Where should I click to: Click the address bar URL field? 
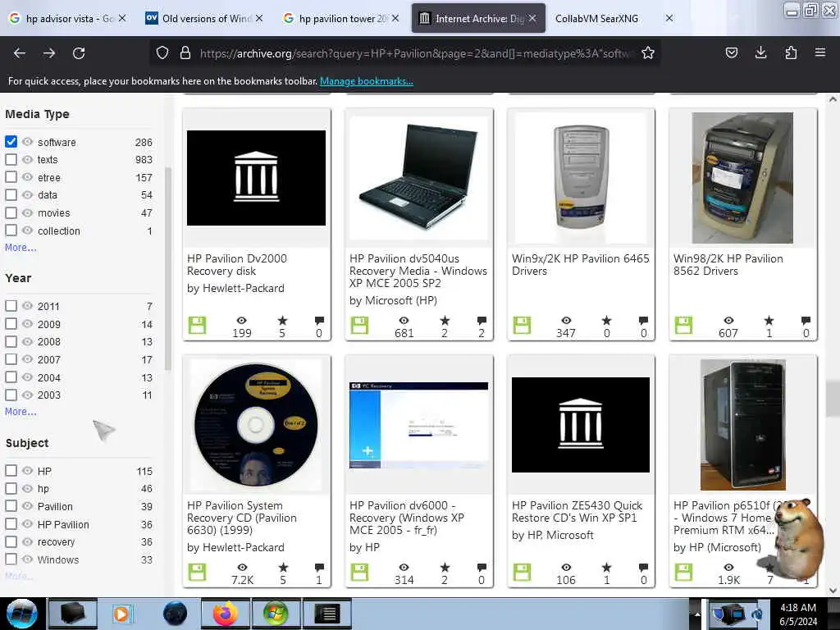(417, 53)
